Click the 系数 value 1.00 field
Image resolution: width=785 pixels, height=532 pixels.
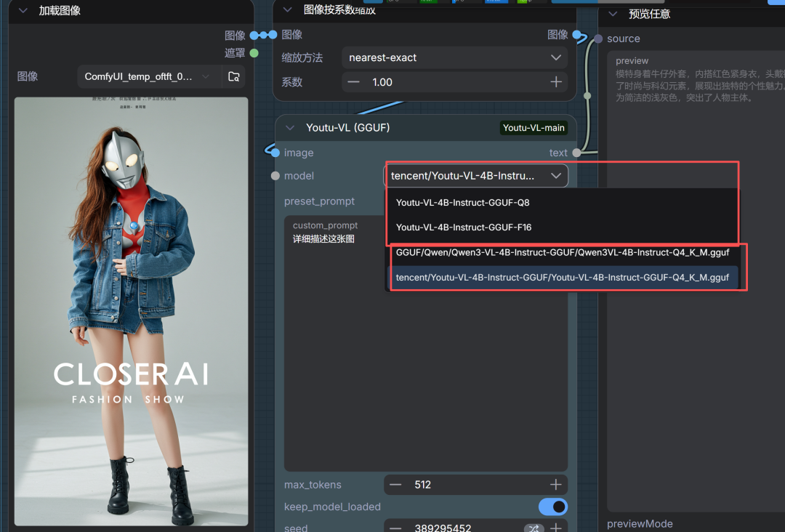coord(454,82)
